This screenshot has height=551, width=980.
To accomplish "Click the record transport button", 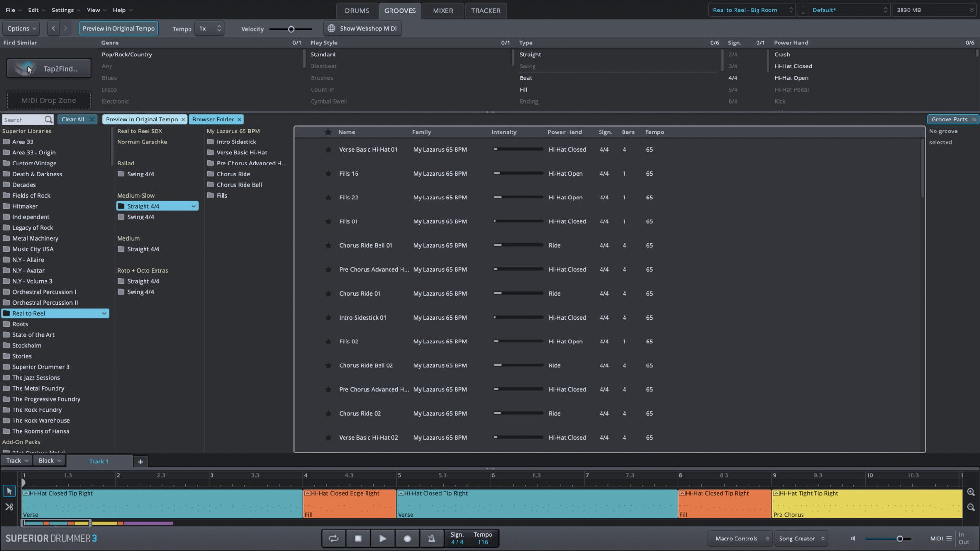I will click(407, 538).
